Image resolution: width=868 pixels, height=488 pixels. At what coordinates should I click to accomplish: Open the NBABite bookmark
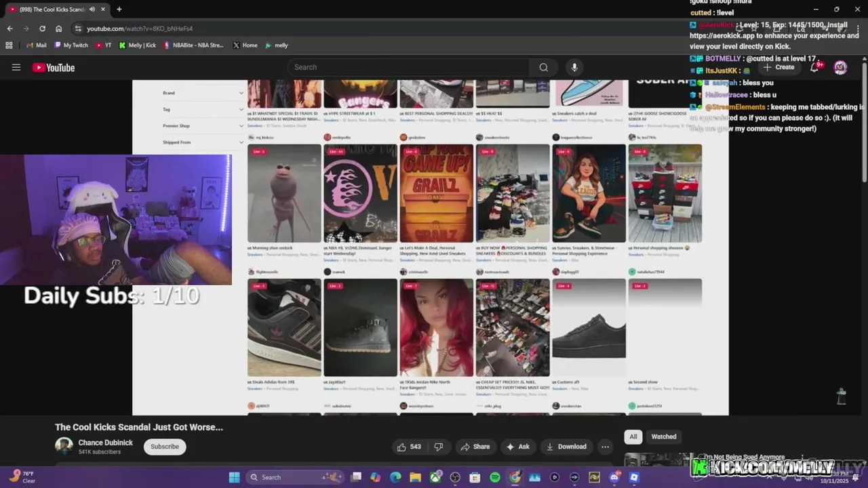tap(193, 45)
